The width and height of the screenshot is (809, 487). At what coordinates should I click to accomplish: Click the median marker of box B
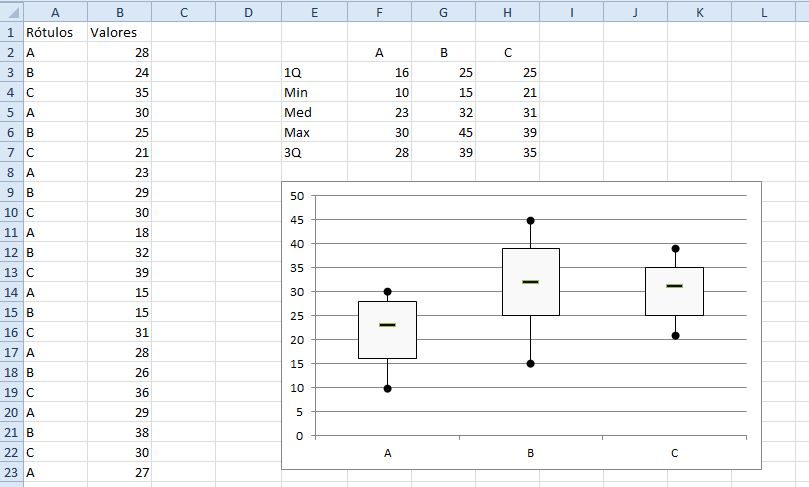[x=530, y=282]
